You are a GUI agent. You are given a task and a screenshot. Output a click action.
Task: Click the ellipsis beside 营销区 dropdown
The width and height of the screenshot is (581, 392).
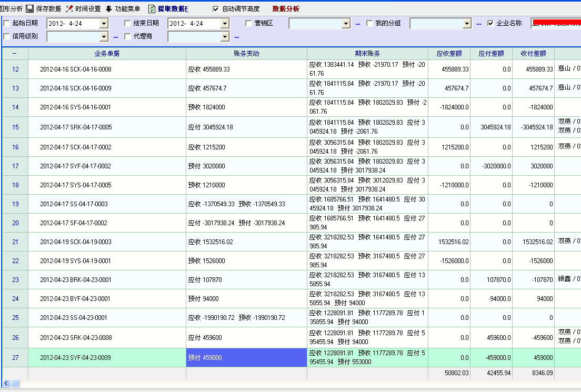tap(358, 24)
